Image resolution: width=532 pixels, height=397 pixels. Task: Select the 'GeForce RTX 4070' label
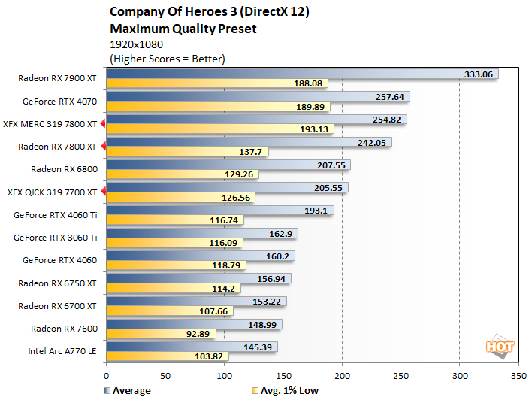click(59, 102)
